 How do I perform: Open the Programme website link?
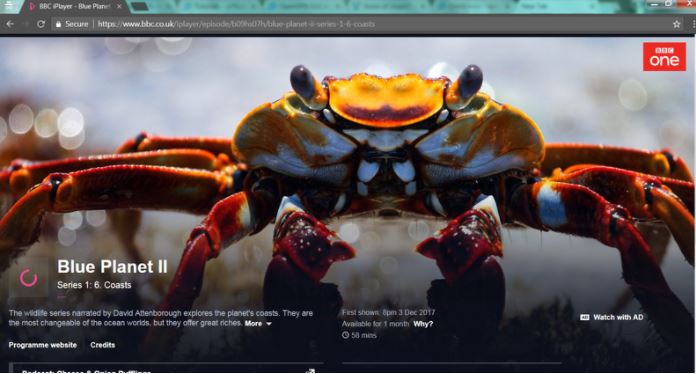coord(43,345)
